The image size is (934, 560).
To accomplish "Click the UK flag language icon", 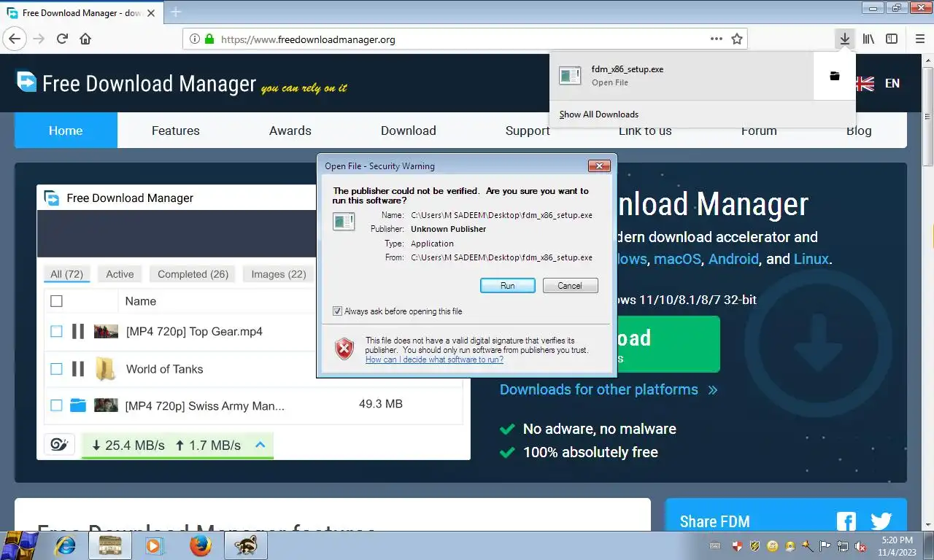I will (865, 83).
